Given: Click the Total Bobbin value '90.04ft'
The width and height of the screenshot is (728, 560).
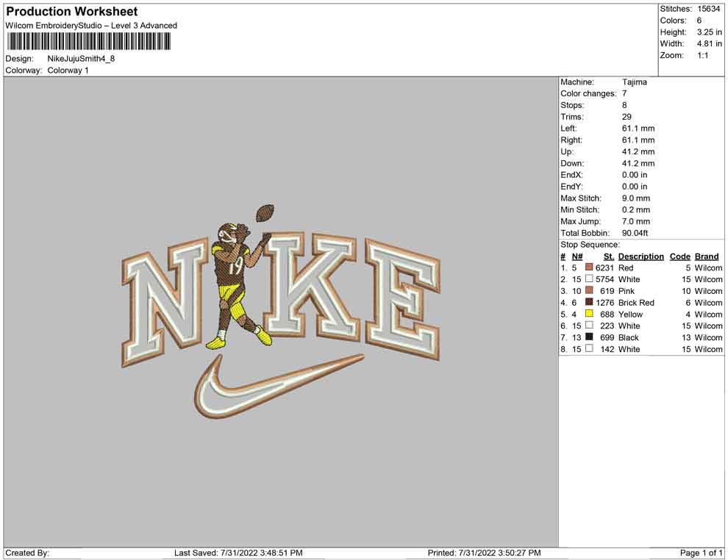Looking at the screenshot, I should point(635,233).
